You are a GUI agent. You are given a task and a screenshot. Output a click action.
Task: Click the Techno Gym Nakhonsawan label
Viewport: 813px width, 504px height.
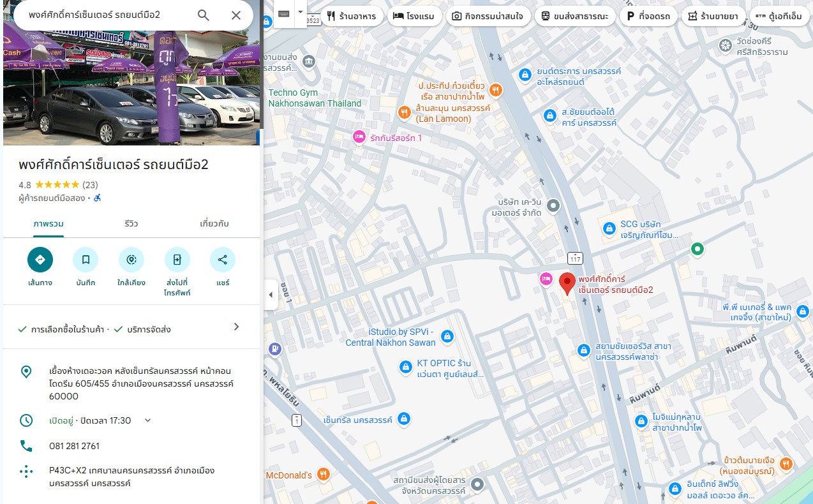(315, 98)
